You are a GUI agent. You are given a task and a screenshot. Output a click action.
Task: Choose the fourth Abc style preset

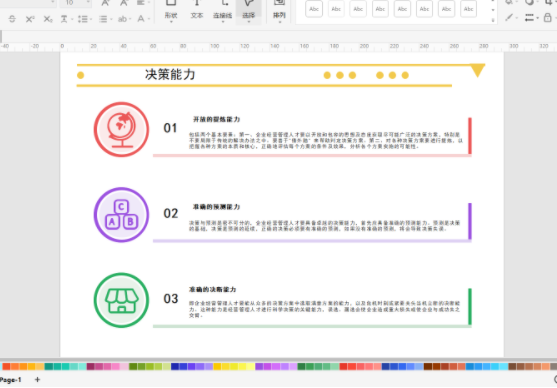[380, 9]
